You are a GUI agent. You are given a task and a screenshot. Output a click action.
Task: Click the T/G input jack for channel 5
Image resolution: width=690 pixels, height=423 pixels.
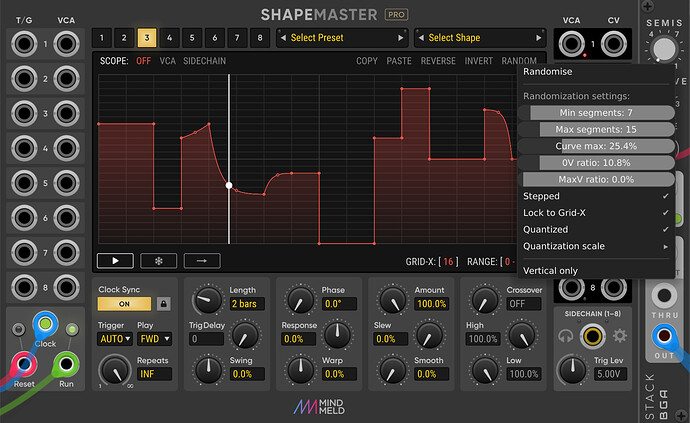[24, 183]
